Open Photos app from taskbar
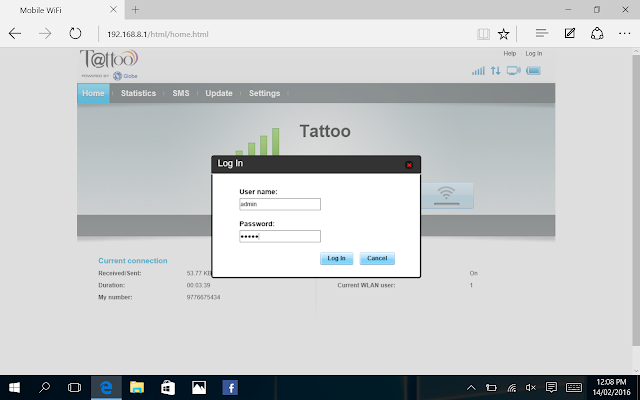This screenshot has height=400, width=640. 199,387
